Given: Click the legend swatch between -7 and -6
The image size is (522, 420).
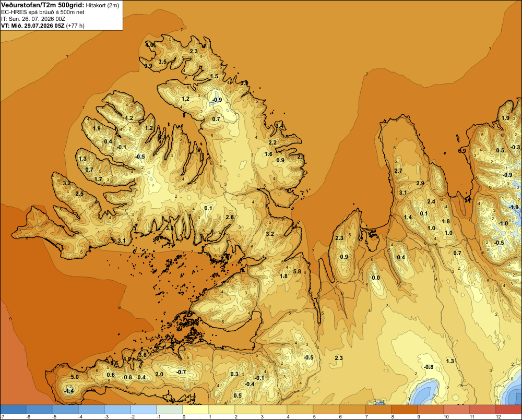Looking at the screenshot, I should click(x=13, y=409).
